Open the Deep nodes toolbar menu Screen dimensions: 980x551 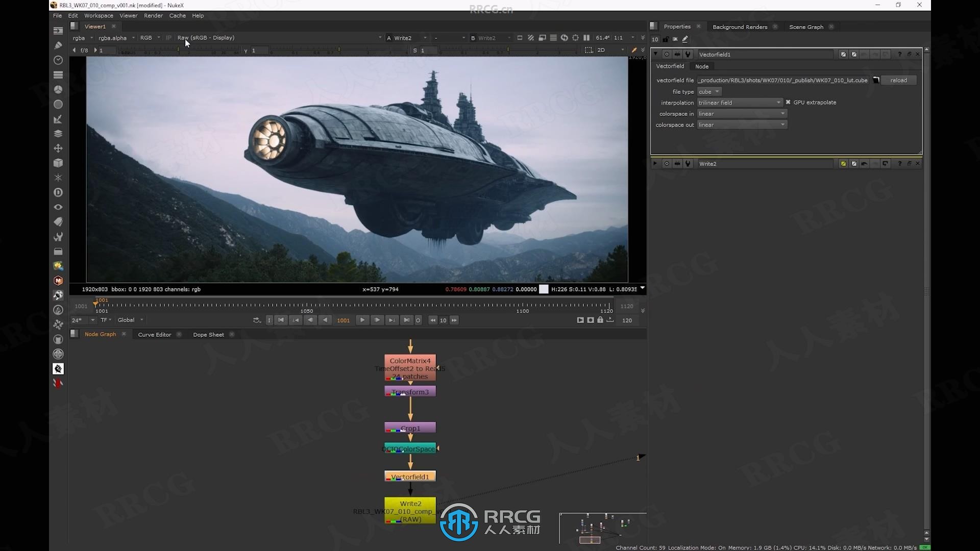pyautogui.click(x=58, y=192)
